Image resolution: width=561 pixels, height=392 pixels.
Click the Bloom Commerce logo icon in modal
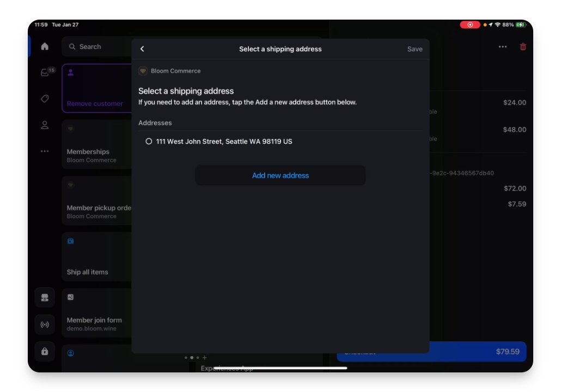pyautogui.click(x=143, y=71)
